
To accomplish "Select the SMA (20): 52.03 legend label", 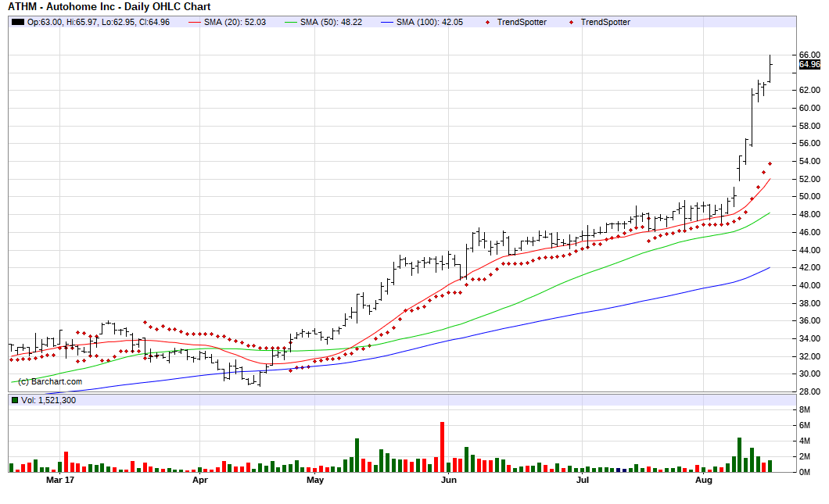I will click(235, 22).
